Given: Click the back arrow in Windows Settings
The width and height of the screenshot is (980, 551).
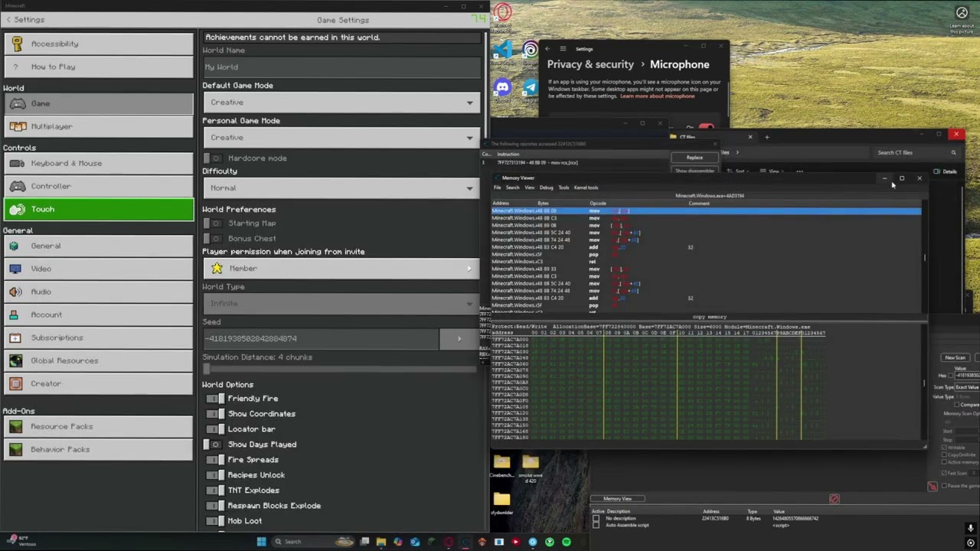Looking at the screenshot, I should pyautogui.click(x=547, y=49).
